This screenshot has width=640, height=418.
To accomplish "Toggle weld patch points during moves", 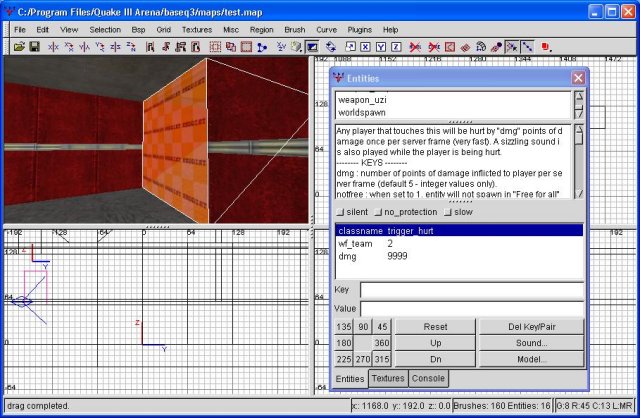I will coord(512,47).
